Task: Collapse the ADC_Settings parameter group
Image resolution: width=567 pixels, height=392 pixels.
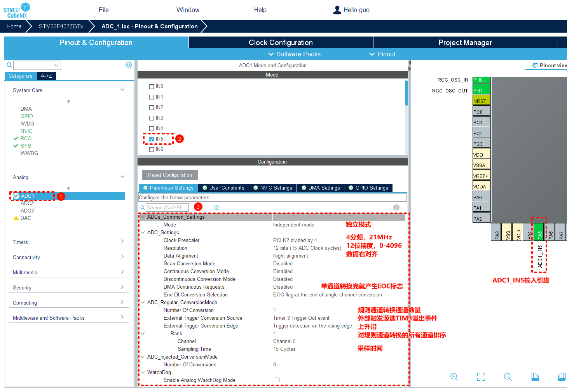Action: click(143, 232)
